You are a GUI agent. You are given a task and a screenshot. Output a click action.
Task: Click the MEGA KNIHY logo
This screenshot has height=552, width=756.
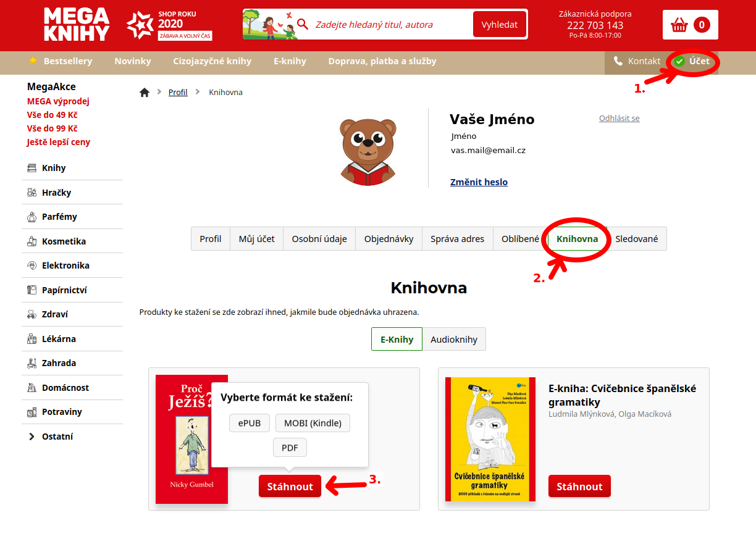(77, 25)
